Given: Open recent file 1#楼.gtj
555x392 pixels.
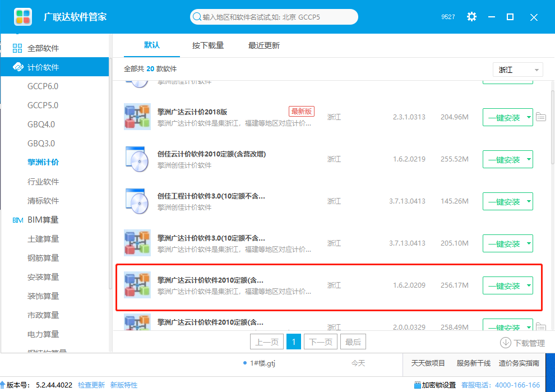Looking at the screenshot, I should coord(262,363).
